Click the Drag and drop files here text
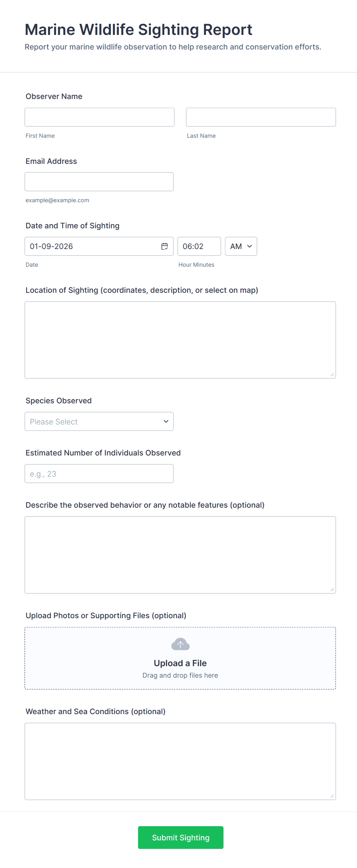This screenshot has height=868, width=357. point(180,675)
